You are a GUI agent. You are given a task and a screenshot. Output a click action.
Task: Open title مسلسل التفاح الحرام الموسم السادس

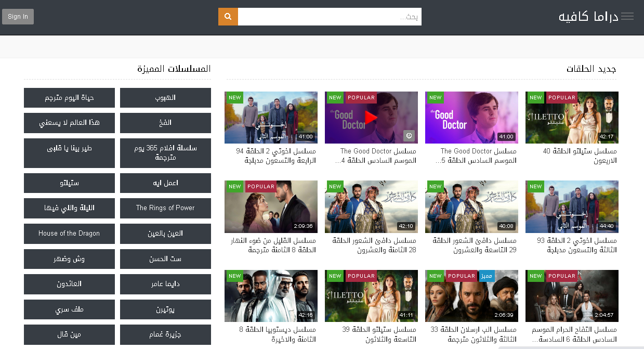pos(574,334)
